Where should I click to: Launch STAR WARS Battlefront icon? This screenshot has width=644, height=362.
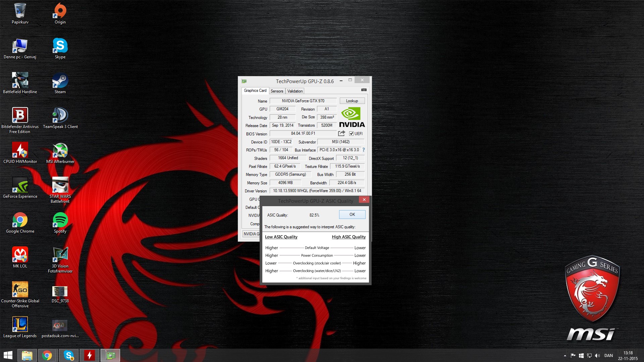(x=60, y=190)
